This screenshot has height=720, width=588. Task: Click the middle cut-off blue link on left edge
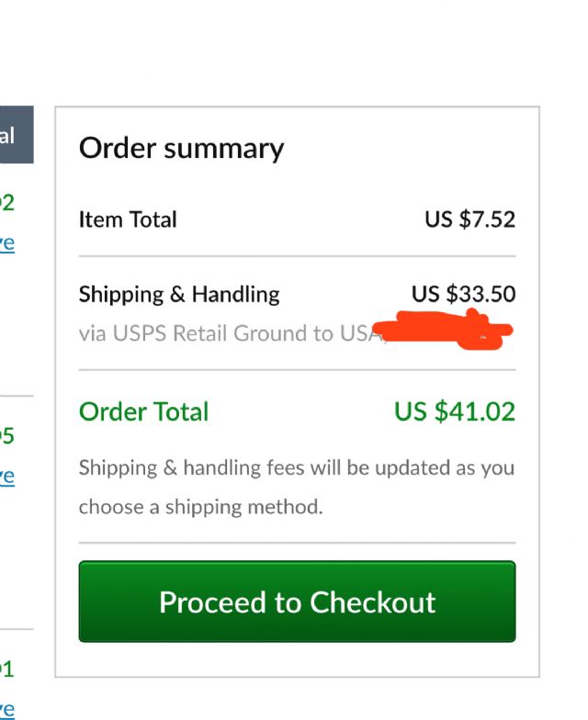point(6,476)
